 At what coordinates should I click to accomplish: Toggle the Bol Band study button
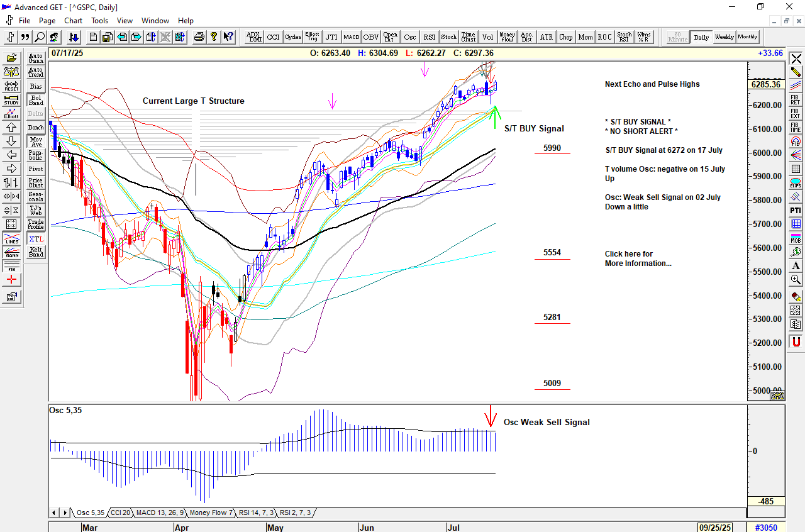(36, 100)
